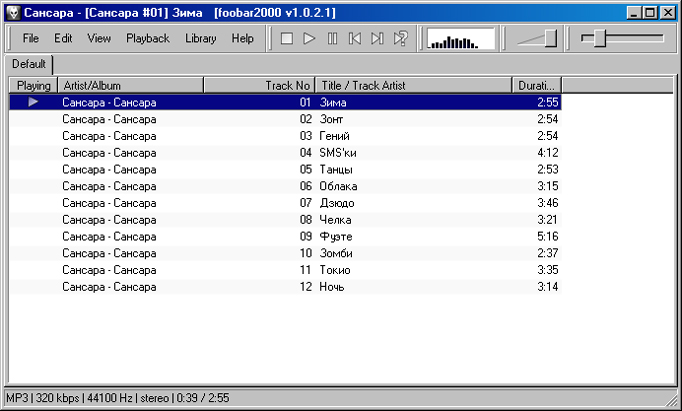Click status bar text MP3 | 320 kbps
This screenshot has width=682, height=411.
click(x=43, y=398)
